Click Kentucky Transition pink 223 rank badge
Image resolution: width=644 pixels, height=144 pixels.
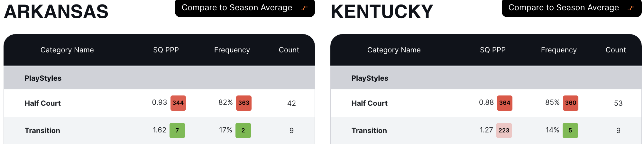coord(504,130)
